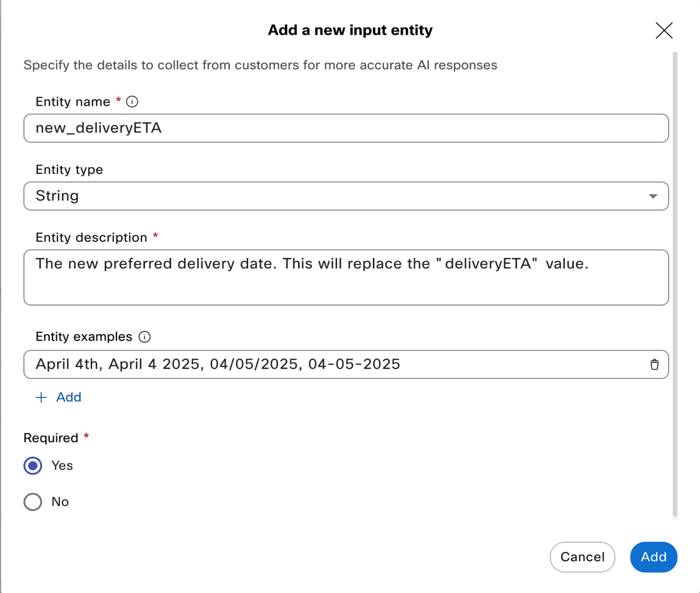Screen dimensions: 700x593
Task: Close the dialog using the X icon
Action: [664, 30]
